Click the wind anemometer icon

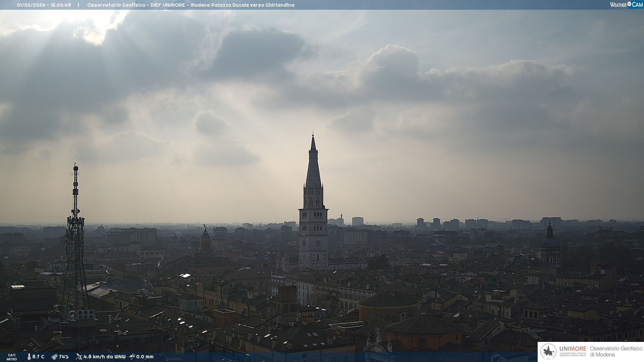[x=79, y=357]
